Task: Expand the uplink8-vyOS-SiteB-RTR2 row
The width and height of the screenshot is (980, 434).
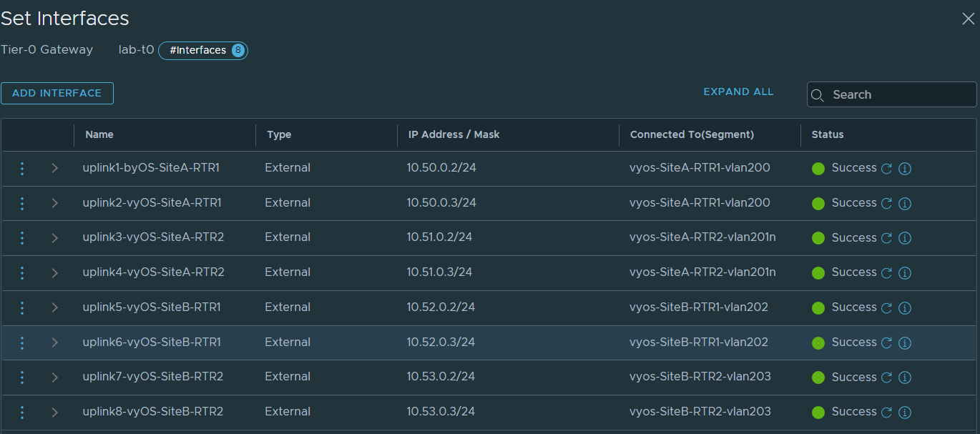Action: click(55, 412)
